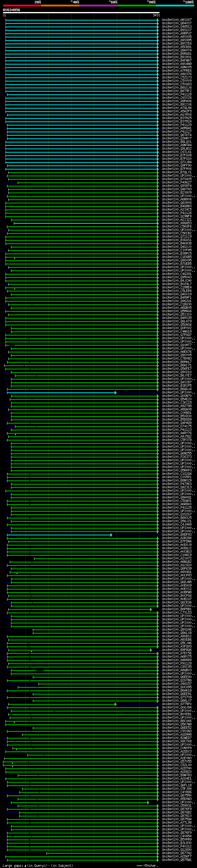197x868 pixels.
Task: Select hit UniRef100_C5Z173
Action: 177,77
